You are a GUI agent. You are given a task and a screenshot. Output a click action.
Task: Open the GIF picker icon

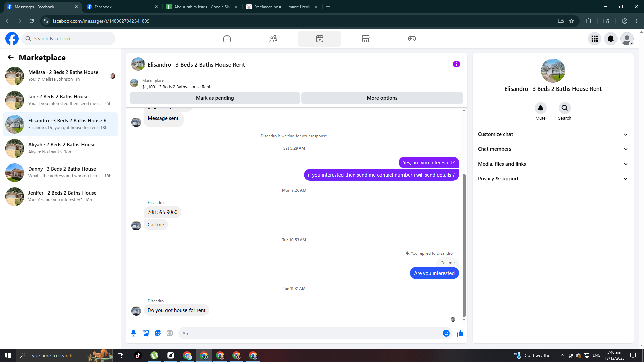point(170,333)
